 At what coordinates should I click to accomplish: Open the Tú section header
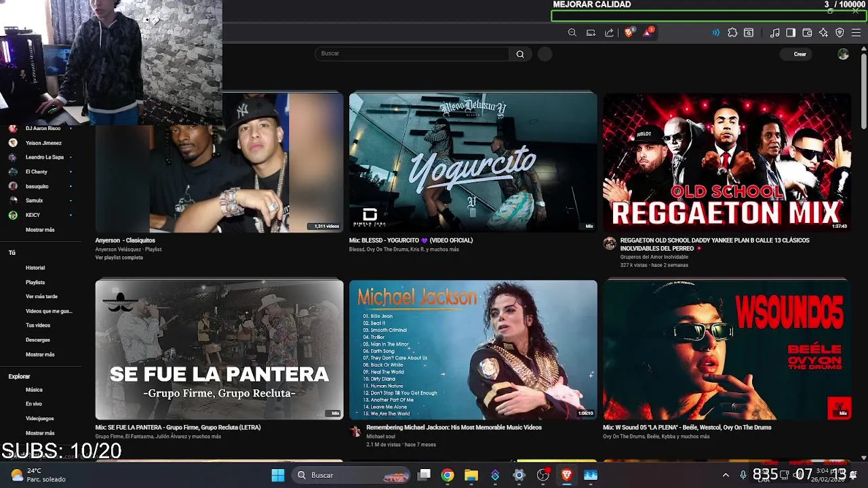tap(12, 253)
